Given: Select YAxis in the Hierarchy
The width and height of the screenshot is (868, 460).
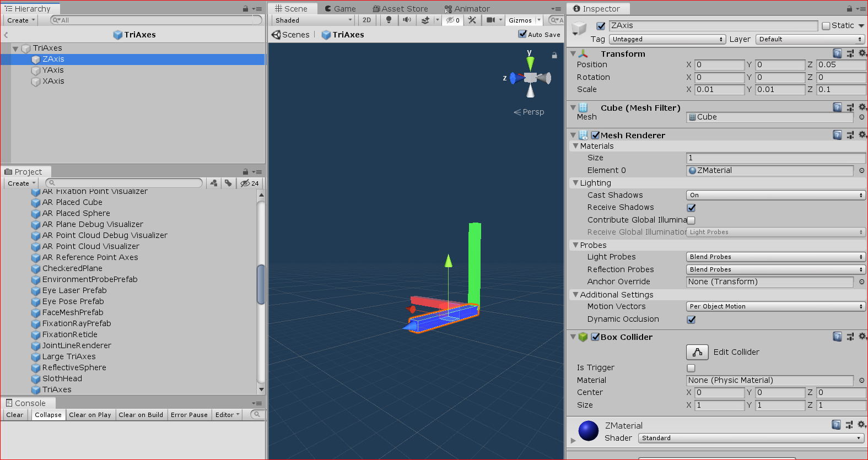Looking at the screenshot, I should (53, 70).
